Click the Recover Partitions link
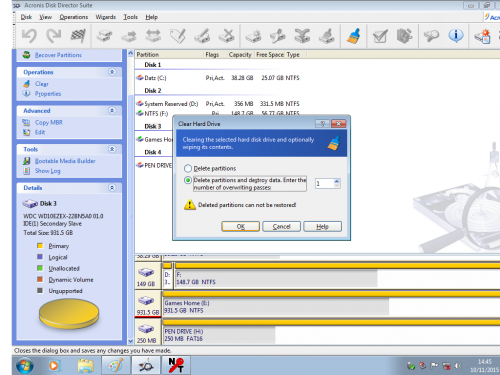Screen dimensions: 500x375 (58, 55)
